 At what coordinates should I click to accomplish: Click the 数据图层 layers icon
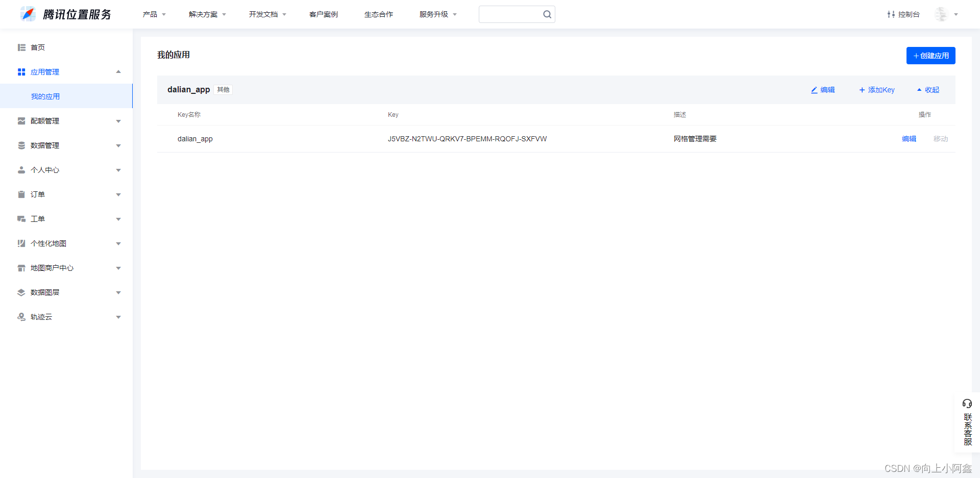21,292
